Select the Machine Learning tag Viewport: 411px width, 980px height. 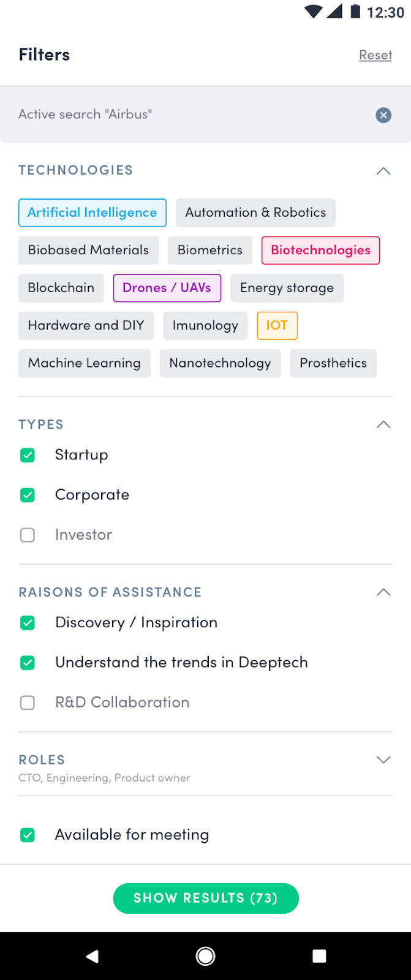click(85, 363)
